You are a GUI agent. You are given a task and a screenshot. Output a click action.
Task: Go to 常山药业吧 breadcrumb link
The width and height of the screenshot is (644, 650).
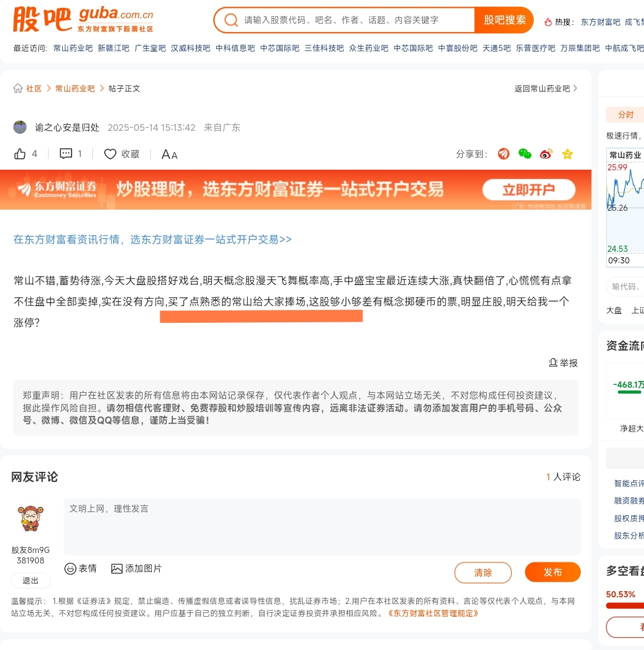(75, 88)
